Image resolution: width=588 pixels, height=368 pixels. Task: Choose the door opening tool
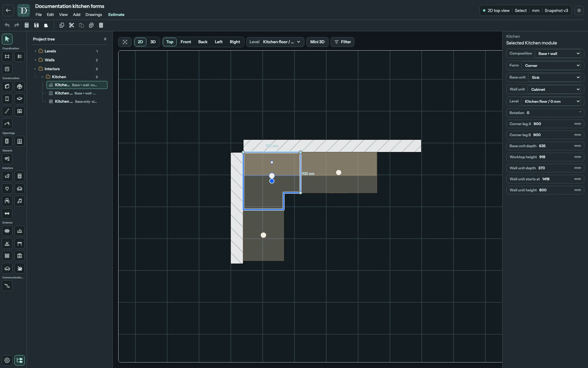7,141
